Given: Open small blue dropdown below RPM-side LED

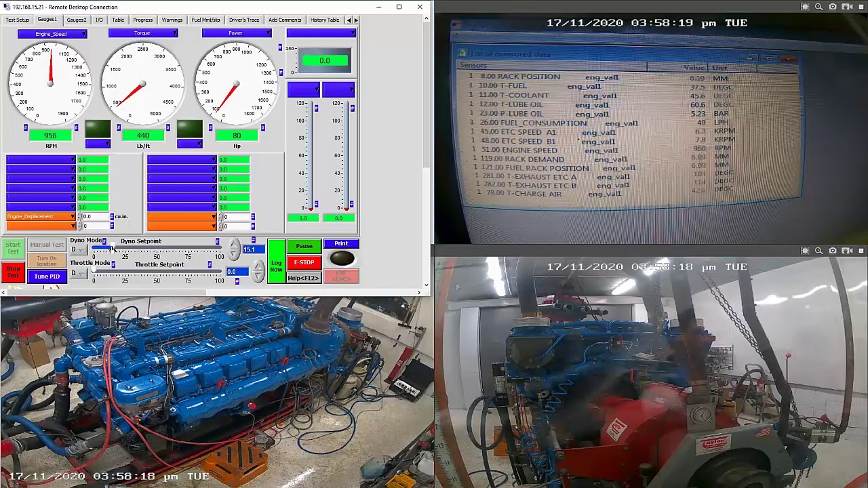Looking at the screenshot, I should pos(98,143).
